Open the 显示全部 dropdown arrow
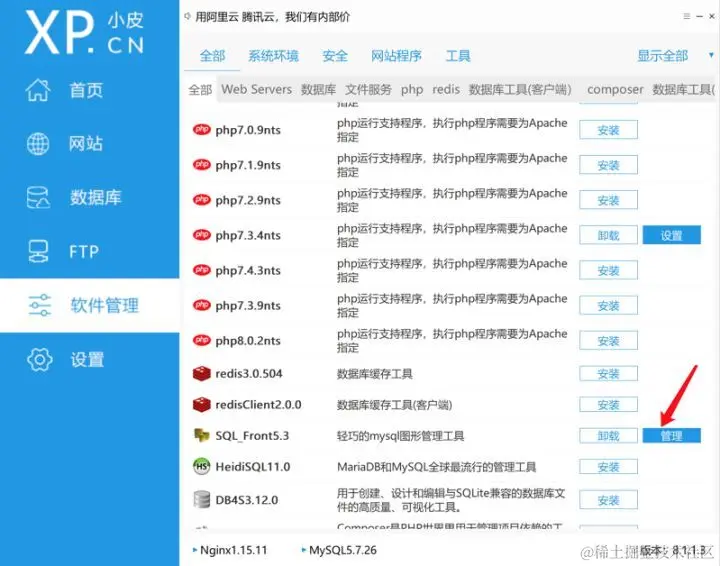Viewport: 720px width, 566px height. (x=711, y=55)
